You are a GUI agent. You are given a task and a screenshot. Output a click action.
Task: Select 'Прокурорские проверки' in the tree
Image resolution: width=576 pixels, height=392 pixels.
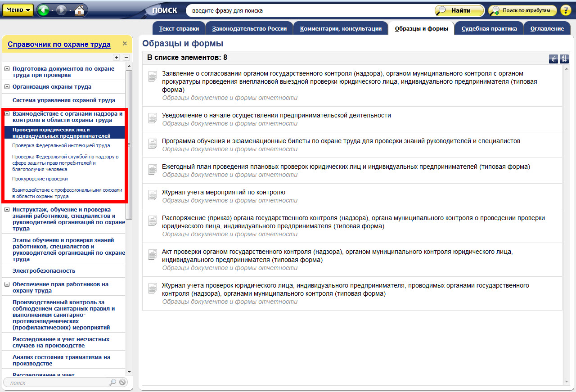click(40, 179)
